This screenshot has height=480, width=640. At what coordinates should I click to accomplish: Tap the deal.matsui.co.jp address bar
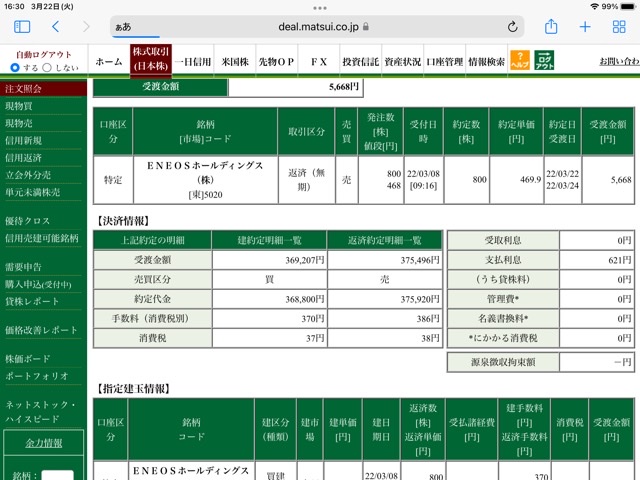(317, 27)
